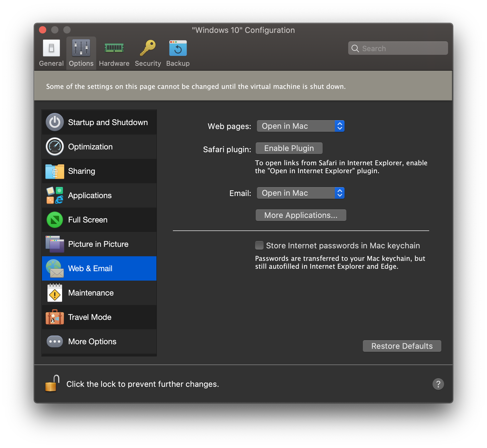
Task: Click the padlock to prevent changes
Action: coord(52,383)
